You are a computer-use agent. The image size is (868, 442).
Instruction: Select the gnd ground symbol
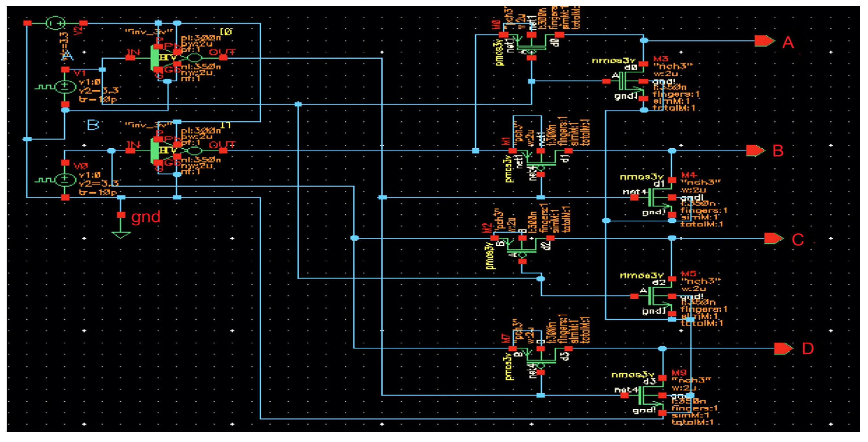point(121,233)
